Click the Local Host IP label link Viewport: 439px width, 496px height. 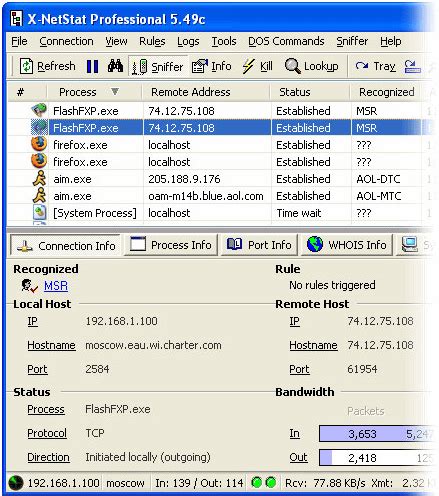tap(32, 321)
